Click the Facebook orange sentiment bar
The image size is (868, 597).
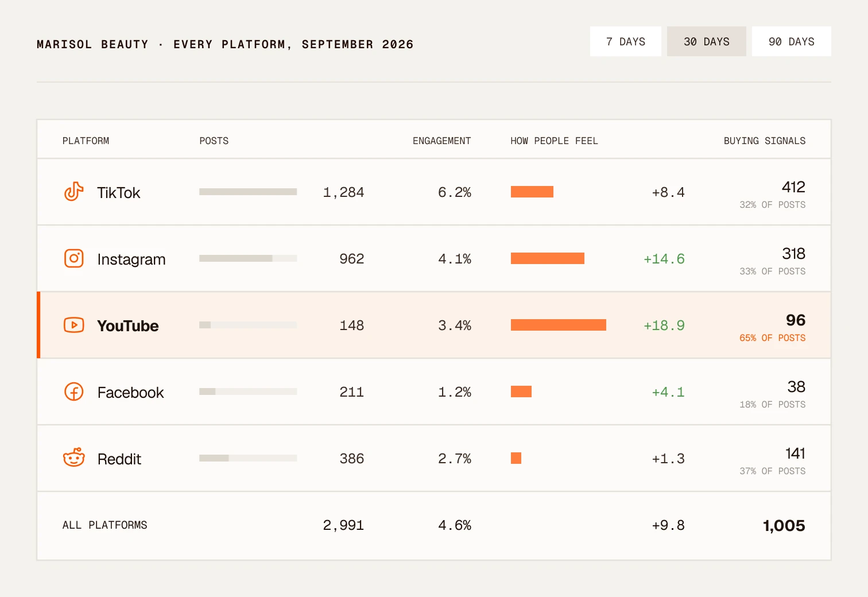point(521,391)
